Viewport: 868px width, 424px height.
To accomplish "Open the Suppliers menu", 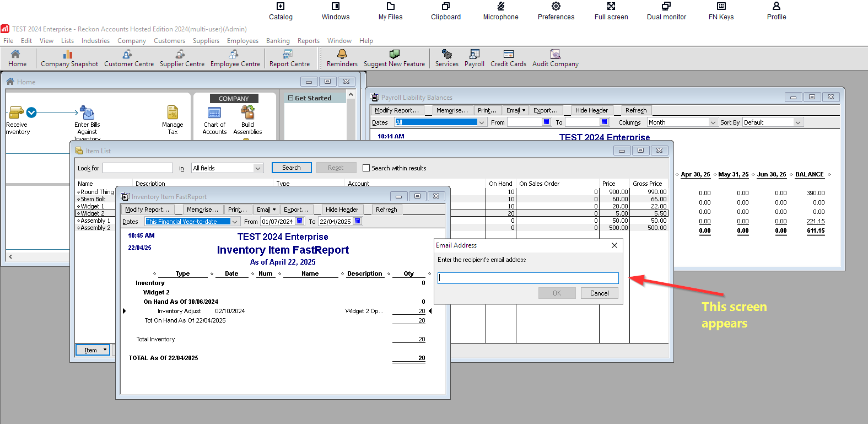I will tap(206, 41).
